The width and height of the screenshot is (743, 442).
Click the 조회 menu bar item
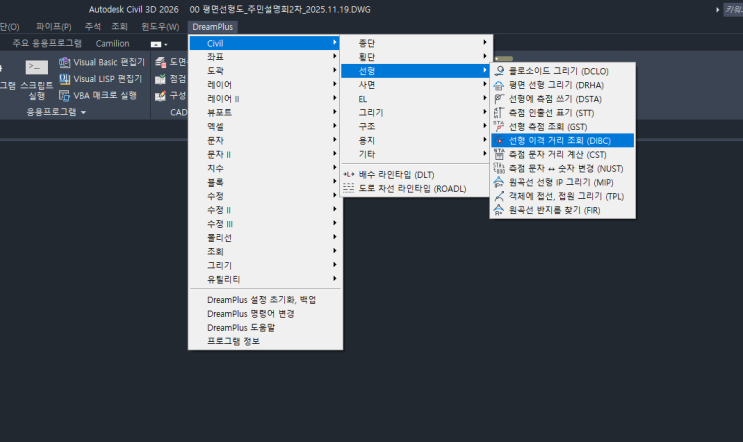119,27
